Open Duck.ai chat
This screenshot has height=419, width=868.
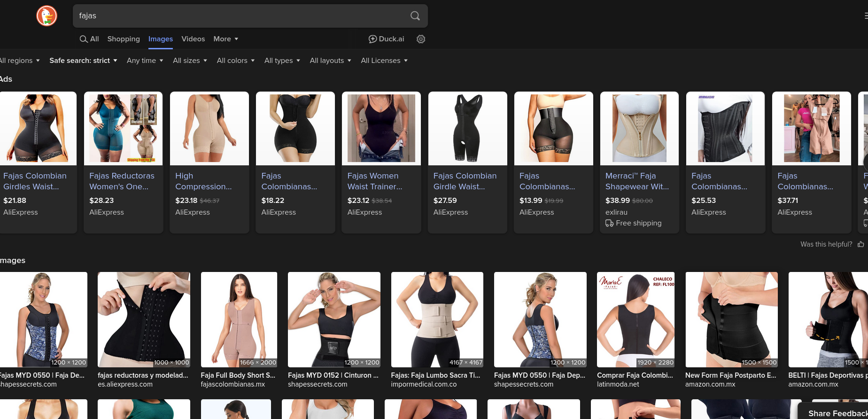(386, 39)
